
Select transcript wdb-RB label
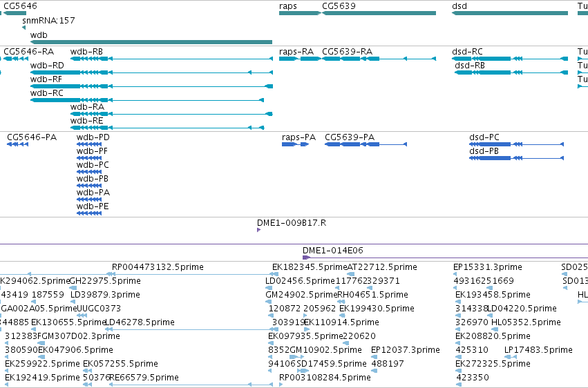pos(86,52)
